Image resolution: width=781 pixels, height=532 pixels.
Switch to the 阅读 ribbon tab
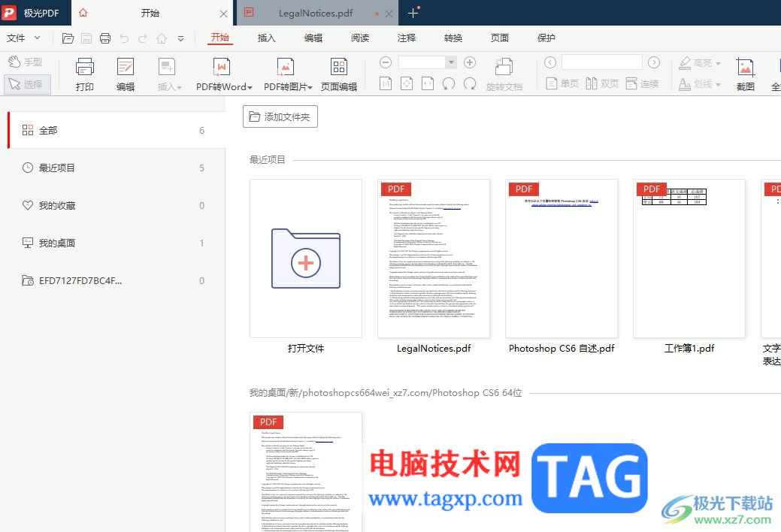[x=359, y=38]
